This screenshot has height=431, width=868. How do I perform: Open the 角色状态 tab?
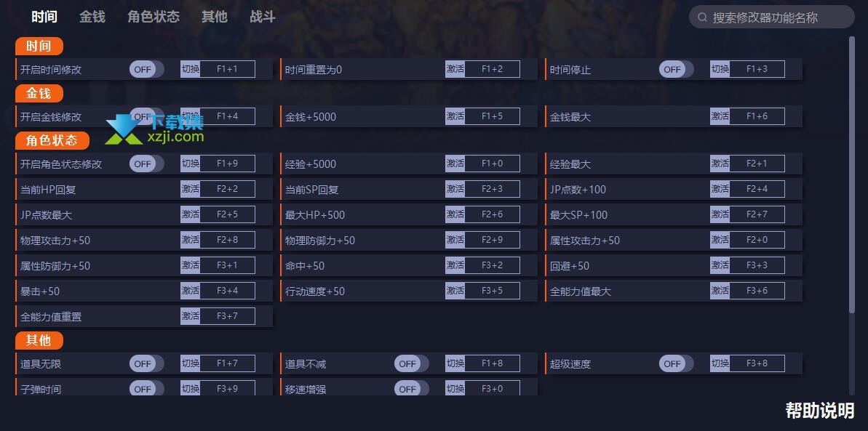tap(154, 17)
